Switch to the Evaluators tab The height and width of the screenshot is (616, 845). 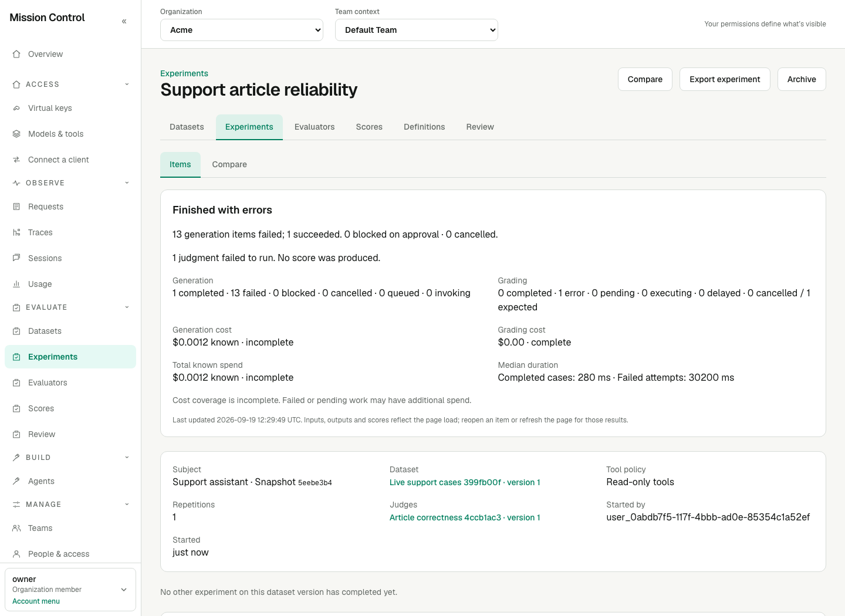point(315,127)
